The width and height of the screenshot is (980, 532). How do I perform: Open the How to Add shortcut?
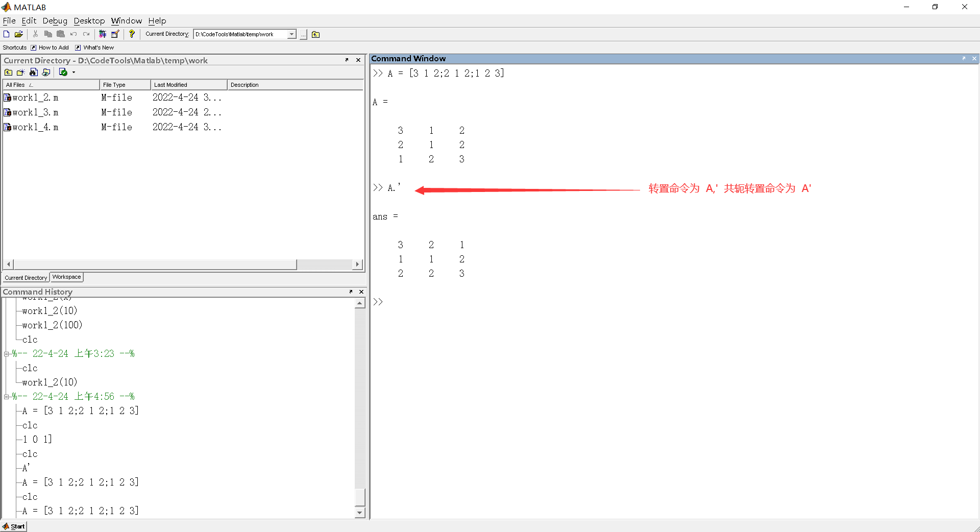[x=50, y=47]
